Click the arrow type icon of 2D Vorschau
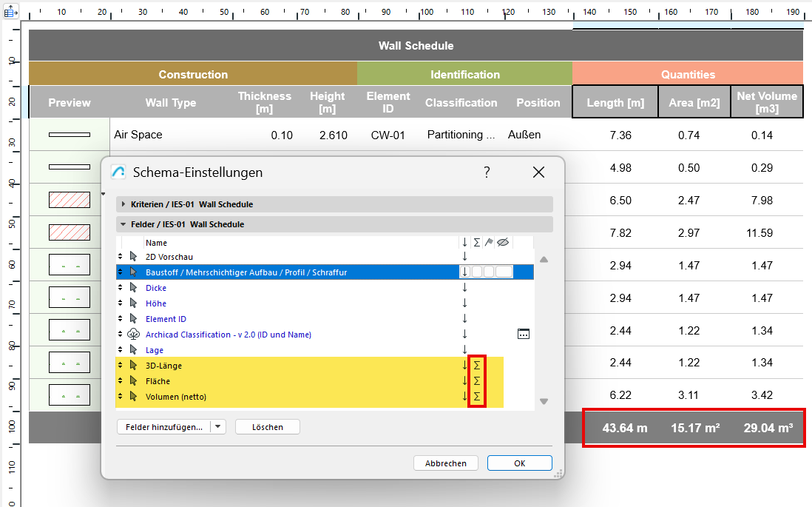812x507 pixels. click(133, 257)
